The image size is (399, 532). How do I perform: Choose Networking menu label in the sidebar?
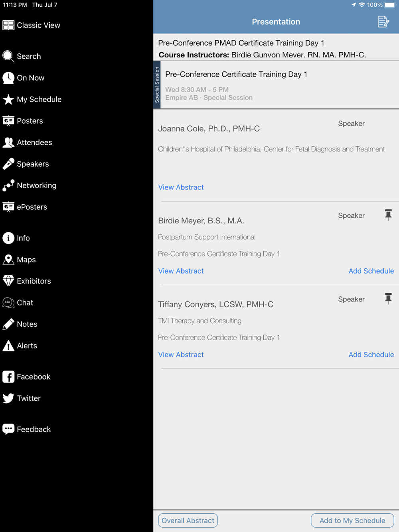[x=37, y=185]
